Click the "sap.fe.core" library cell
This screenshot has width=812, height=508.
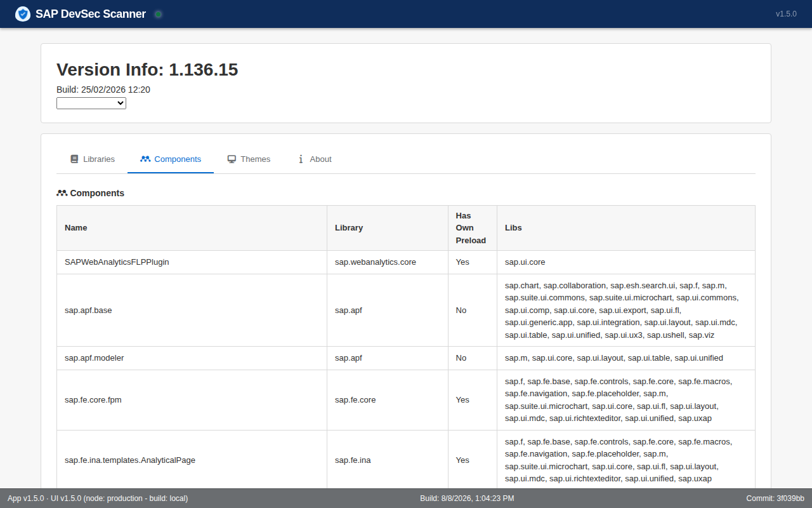388,400
